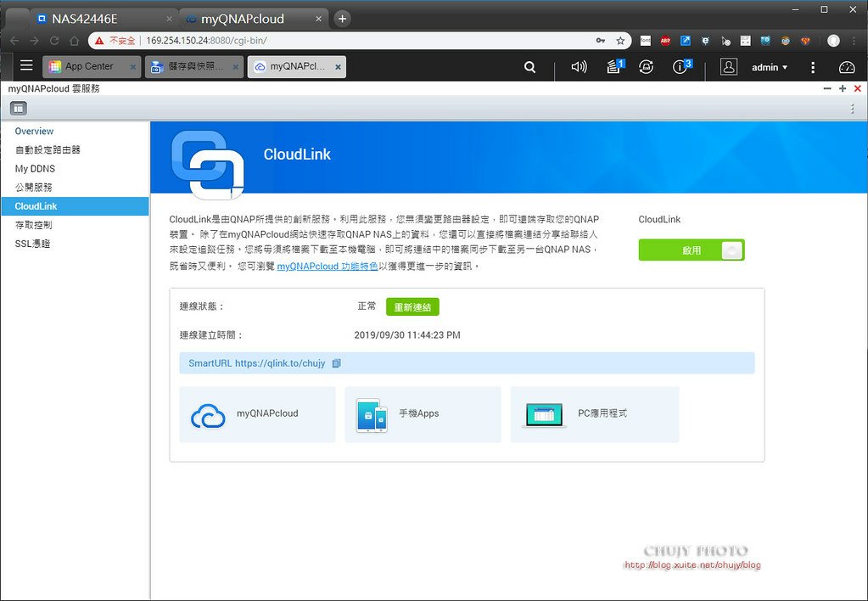Switch to the 儲存與快照 taskbar tab

[193, 66]
